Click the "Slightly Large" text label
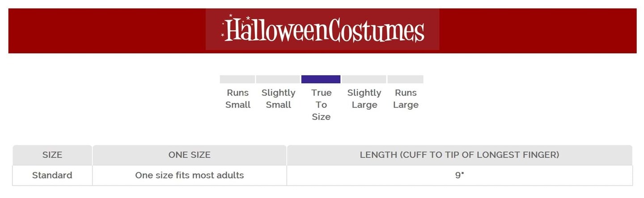Viewport: 644px width, 198px height. click(x=364, y=99)
